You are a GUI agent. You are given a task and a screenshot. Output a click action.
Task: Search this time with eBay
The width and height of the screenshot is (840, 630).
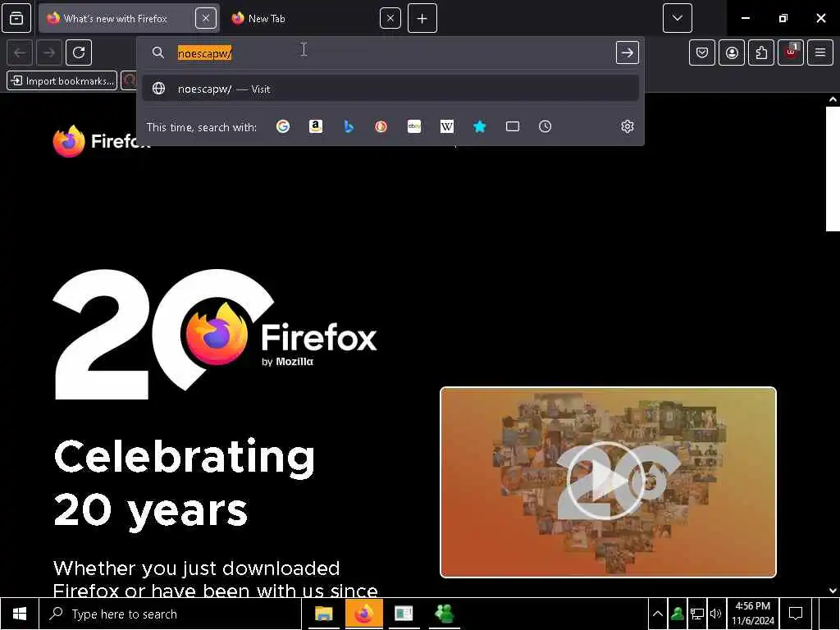tap(414, 126)
